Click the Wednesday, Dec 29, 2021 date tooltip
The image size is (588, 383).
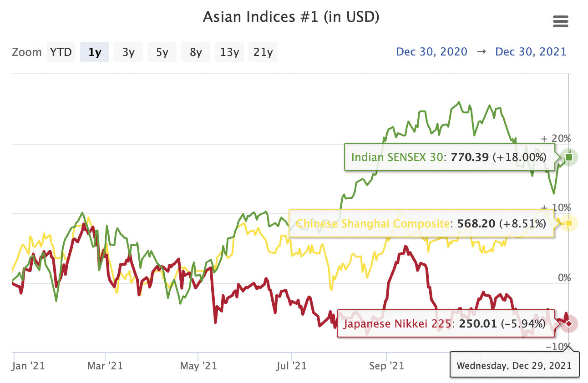coord(514,365)
